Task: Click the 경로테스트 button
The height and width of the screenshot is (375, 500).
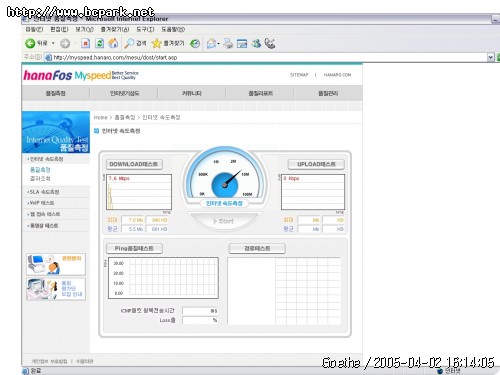Action: point(257,248)
